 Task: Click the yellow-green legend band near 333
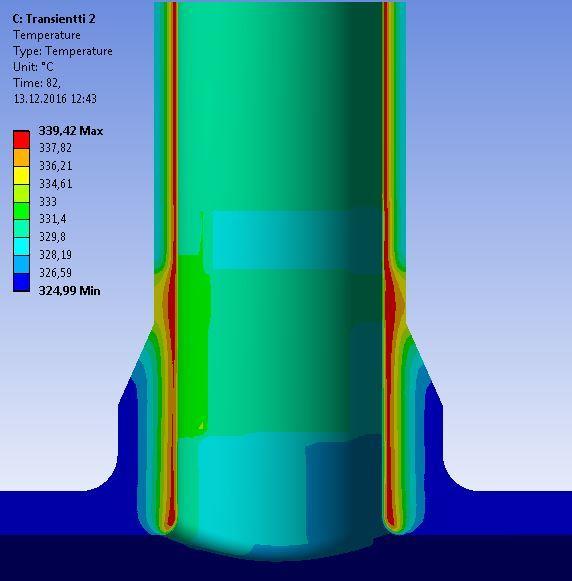click(21, 193)
